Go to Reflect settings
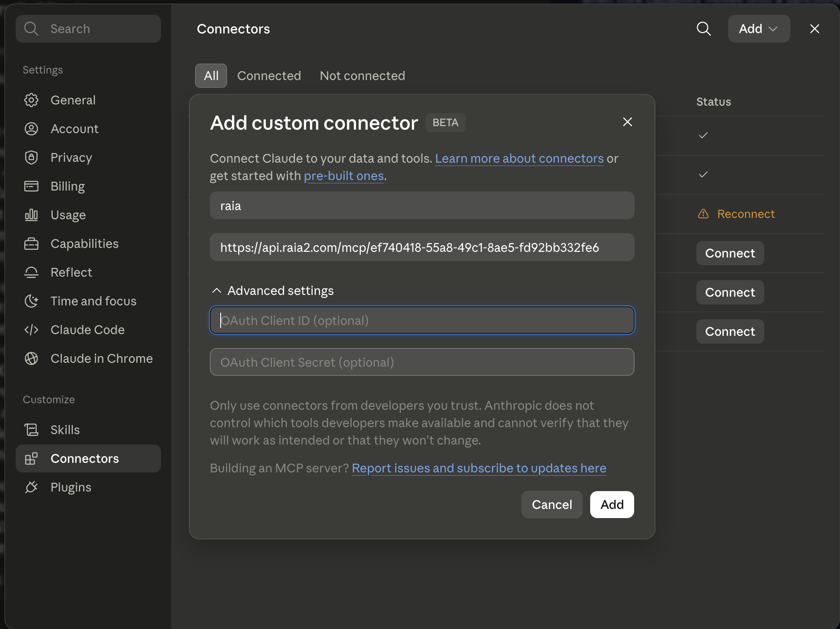Viewport: 840px width, 629px height. coord(88,272)
